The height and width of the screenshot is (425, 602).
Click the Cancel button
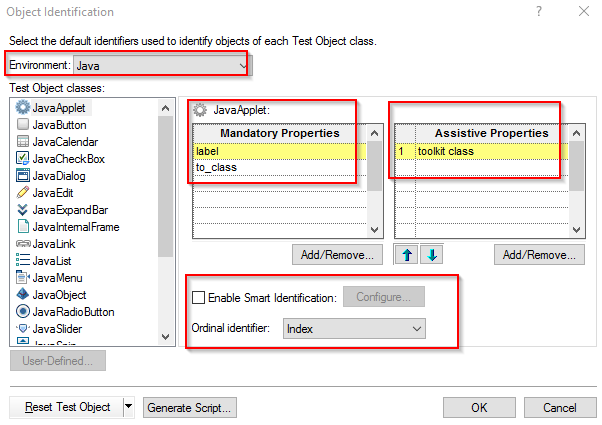(560, 408)
